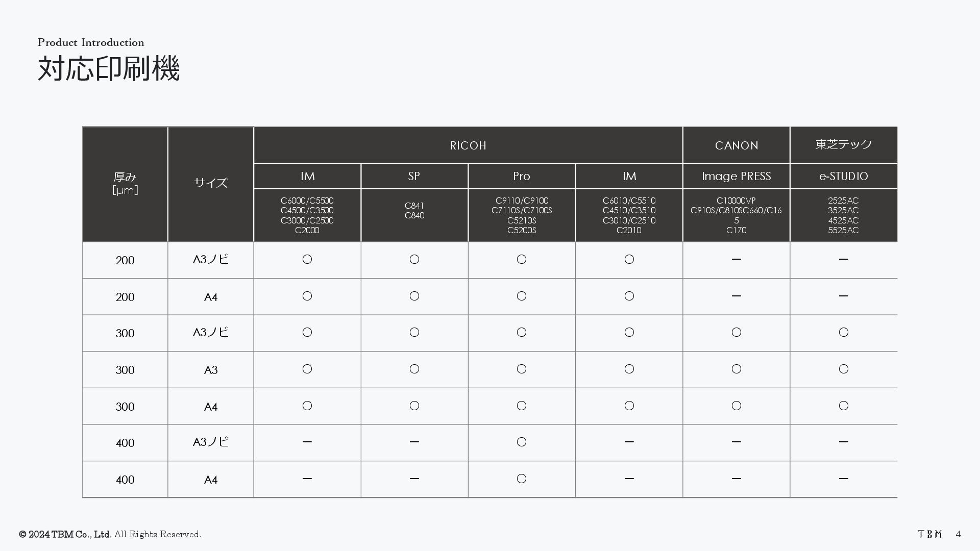Select the 厚み [μm] header cell

(x=125, y=184)
